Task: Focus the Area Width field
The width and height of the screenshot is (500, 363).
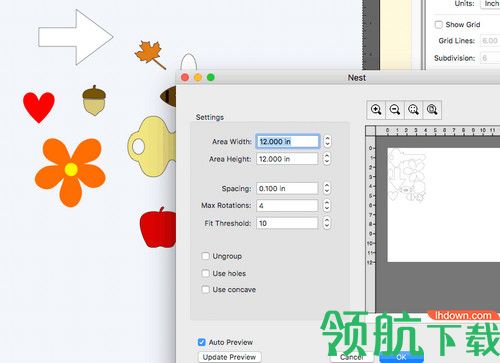Action: [287, 141]
